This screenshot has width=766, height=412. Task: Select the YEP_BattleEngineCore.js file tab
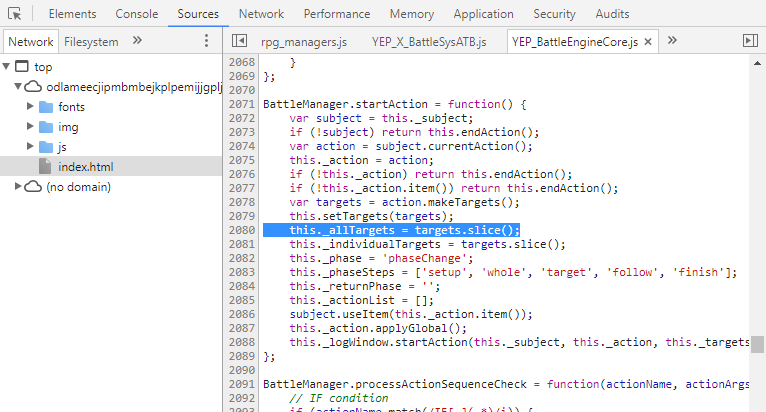pyautogui.click(x=575, y=42)
